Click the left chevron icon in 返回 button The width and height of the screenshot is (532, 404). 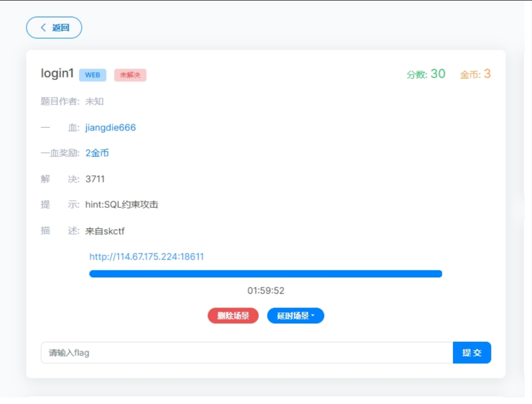43,28
